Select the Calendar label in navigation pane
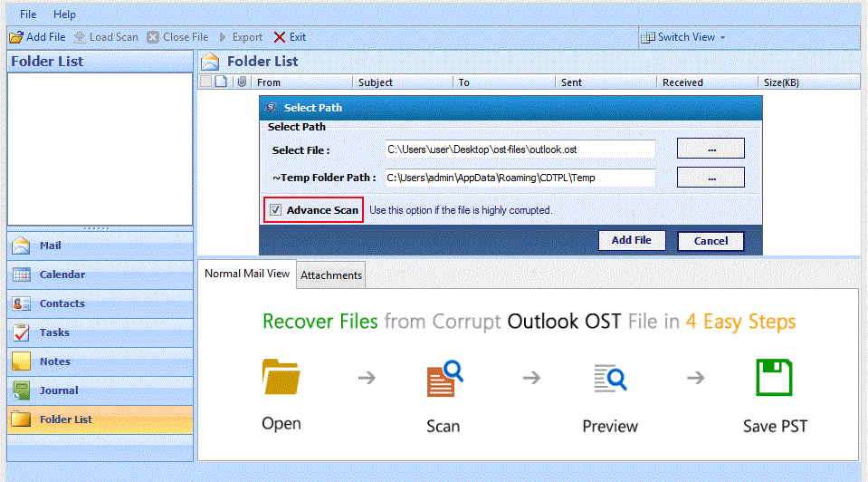The height and width of the screenshot is (482, 868). click(x=62, y=275)
